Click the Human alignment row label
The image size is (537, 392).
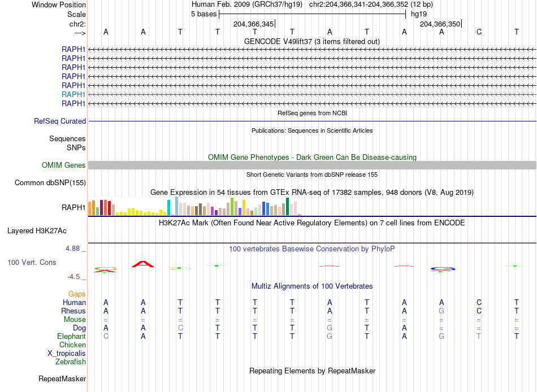[x=74, y=303]
